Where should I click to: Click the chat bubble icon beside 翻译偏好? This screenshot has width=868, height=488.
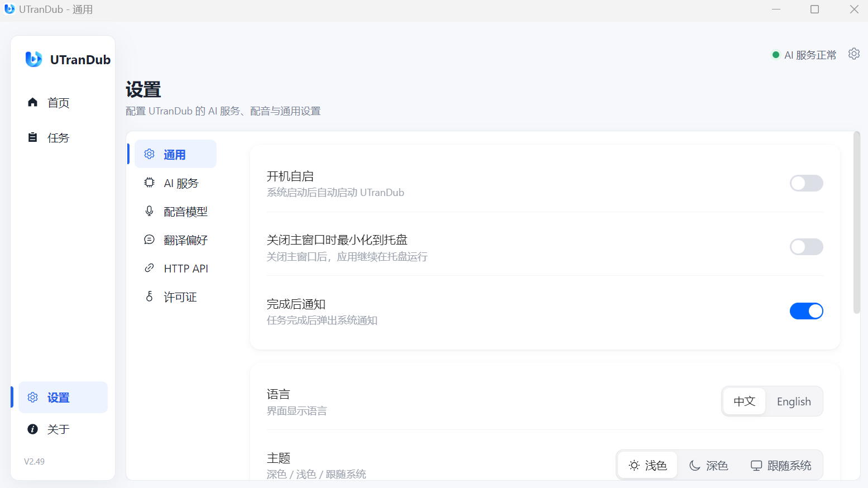coord(149,240)
